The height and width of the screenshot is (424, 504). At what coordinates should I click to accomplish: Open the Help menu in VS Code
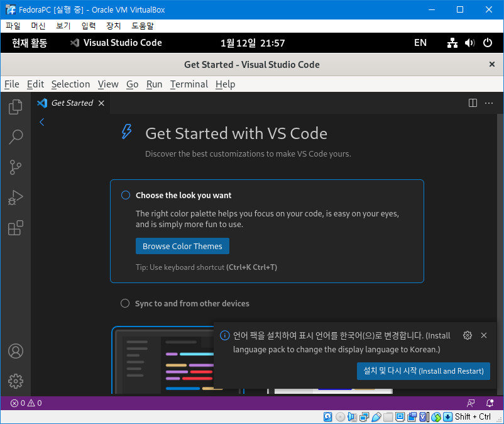pyautogui.click(x=226, y=84)
